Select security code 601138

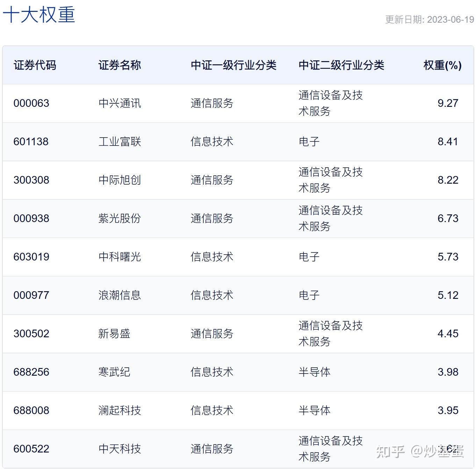pos(31,142)
